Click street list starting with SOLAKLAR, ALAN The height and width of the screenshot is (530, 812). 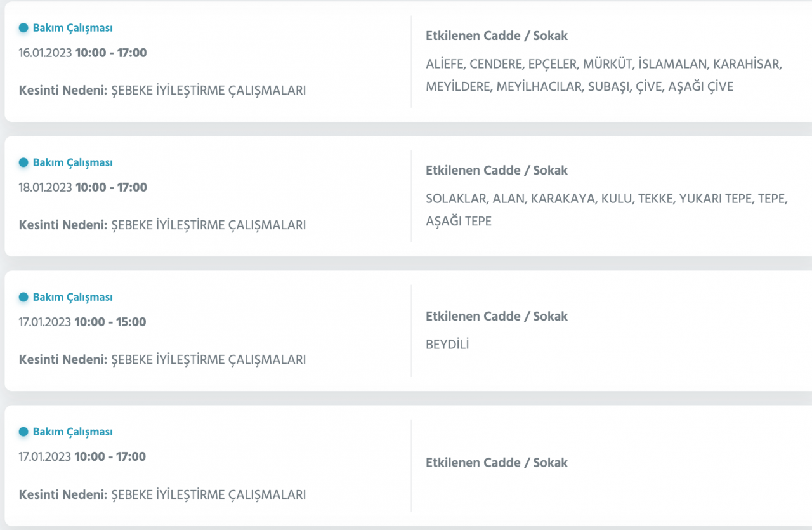pos(606,199)
